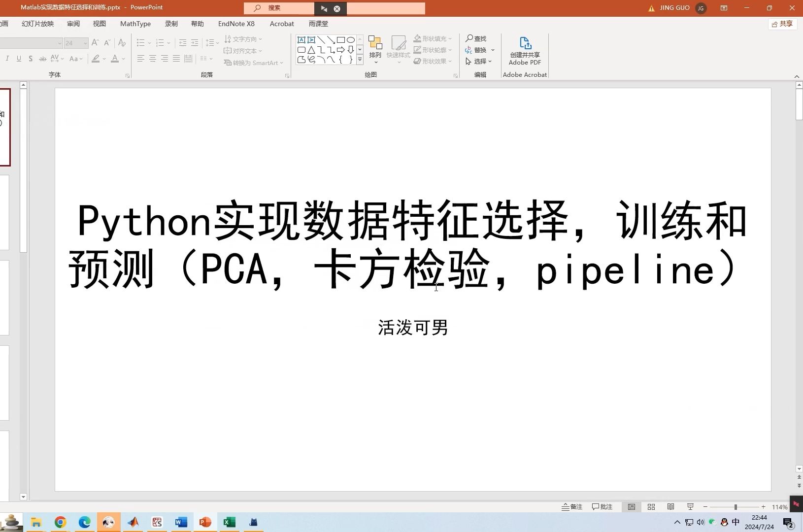Start slideshow from status bar
The image size is (803, 532).
691,507
